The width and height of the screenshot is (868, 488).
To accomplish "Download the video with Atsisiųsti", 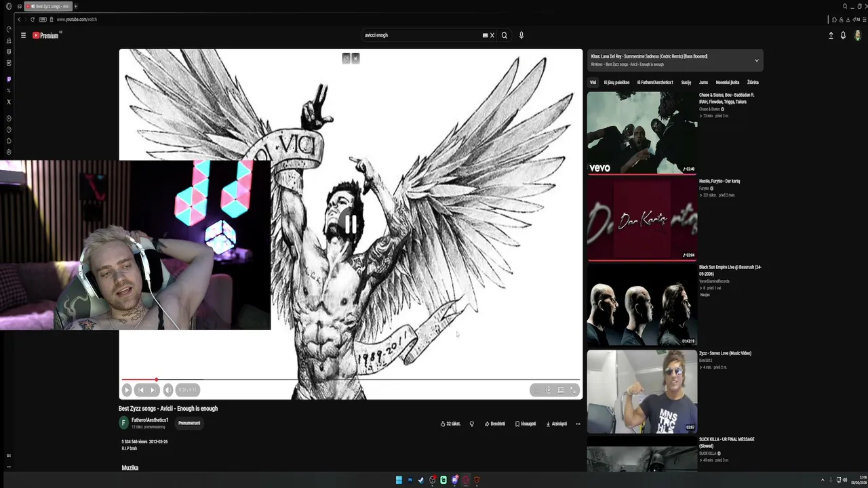I will pos(557,424).
